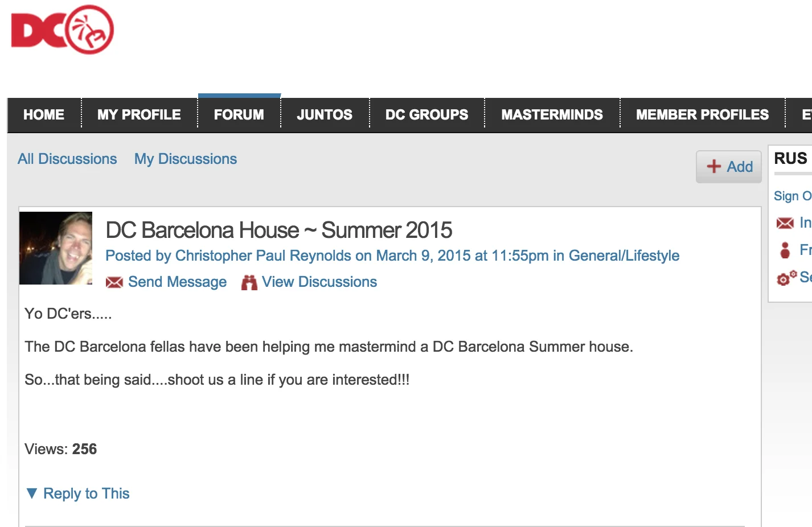Open the General/Lifestyle category link
This screenshot has width=812, height=527.
(x=624, y=256)
